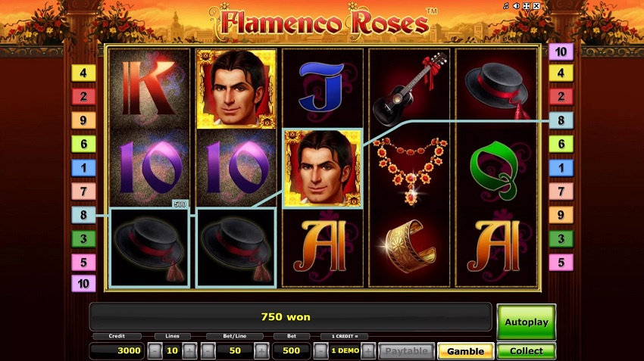This screenshot has width=644, height=361.
Task: Click the highlighted man portrait in the center reel
Action: click(323, 168)
